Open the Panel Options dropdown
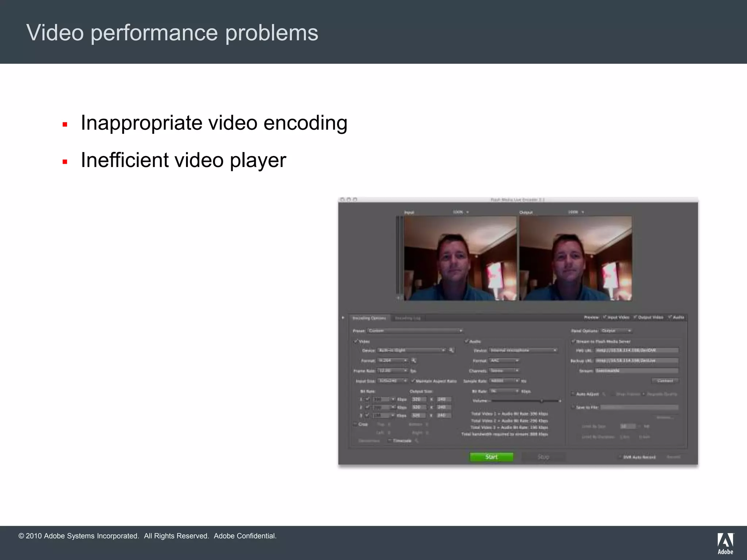 coord(616,331)
